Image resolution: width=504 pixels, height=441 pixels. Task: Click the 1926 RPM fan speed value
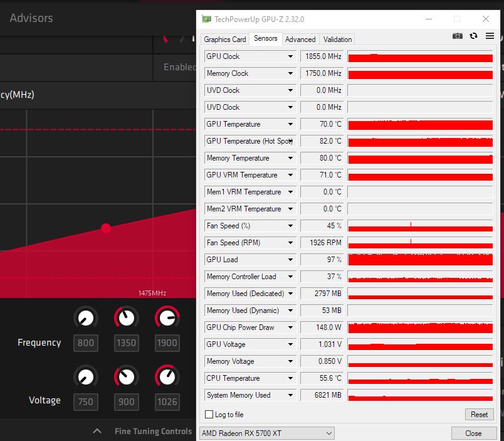pyautogui.click(x=322, y=243)
